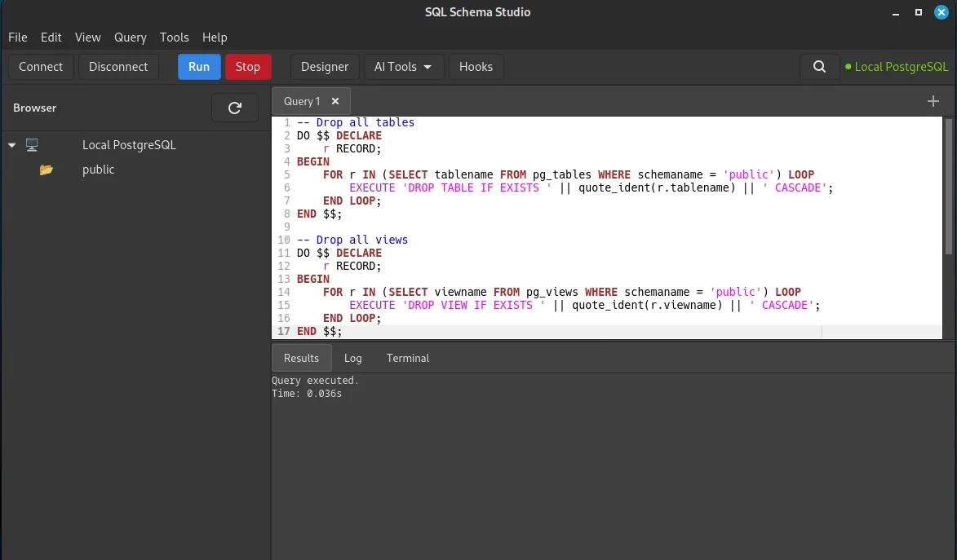Click 'Query executed.' result text

click(315, 380)
